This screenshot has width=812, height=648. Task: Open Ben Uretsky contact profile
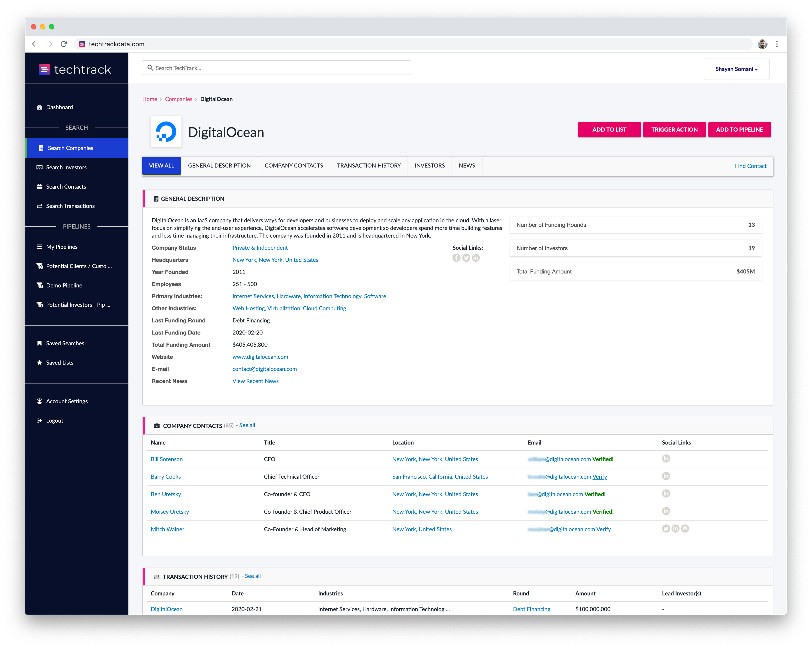[x=166, y=494]
